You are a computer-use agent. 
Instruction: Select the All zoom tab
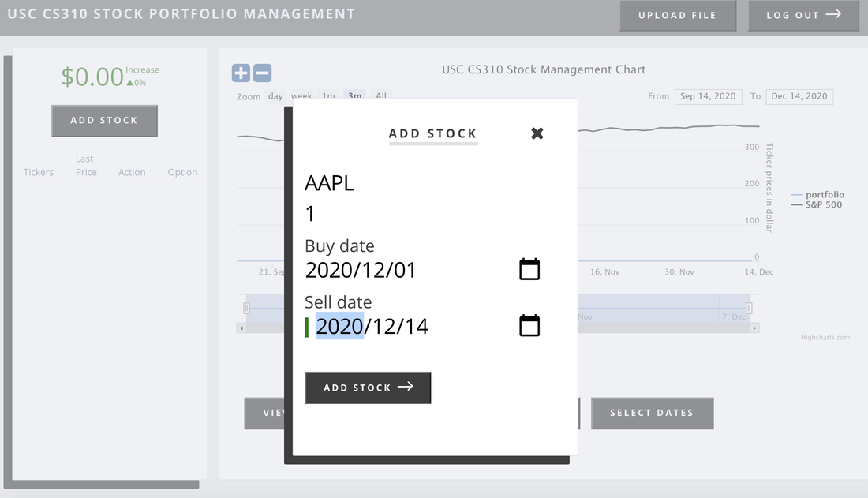pos(381,95)
